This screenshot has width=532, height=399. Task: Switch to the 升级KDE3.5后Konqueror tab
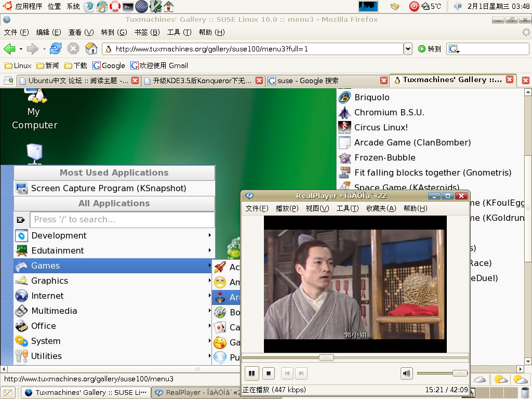tap(203, 81)
